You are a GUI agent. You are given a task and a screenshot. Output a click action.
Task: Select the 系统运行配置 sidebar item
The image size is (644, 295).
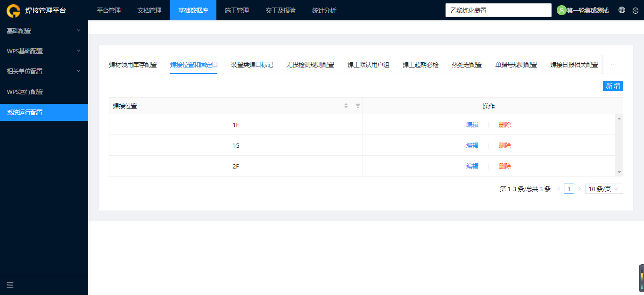(44, 112)
